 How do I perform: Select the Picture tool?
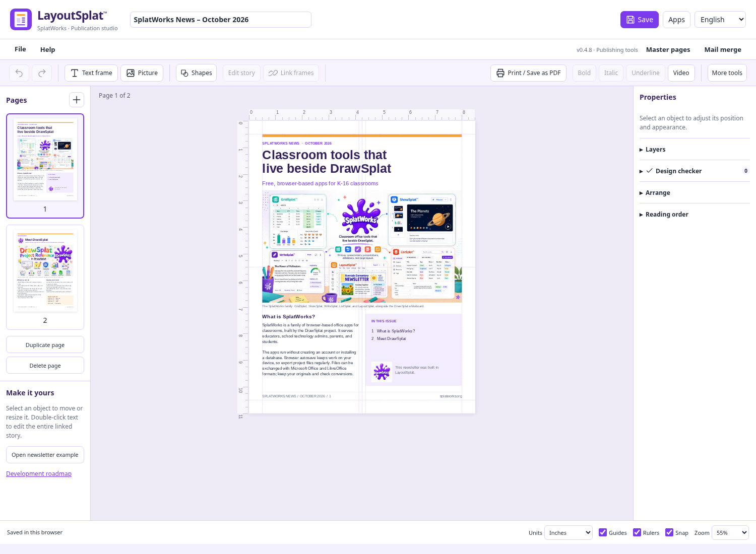tap(142, 73)
